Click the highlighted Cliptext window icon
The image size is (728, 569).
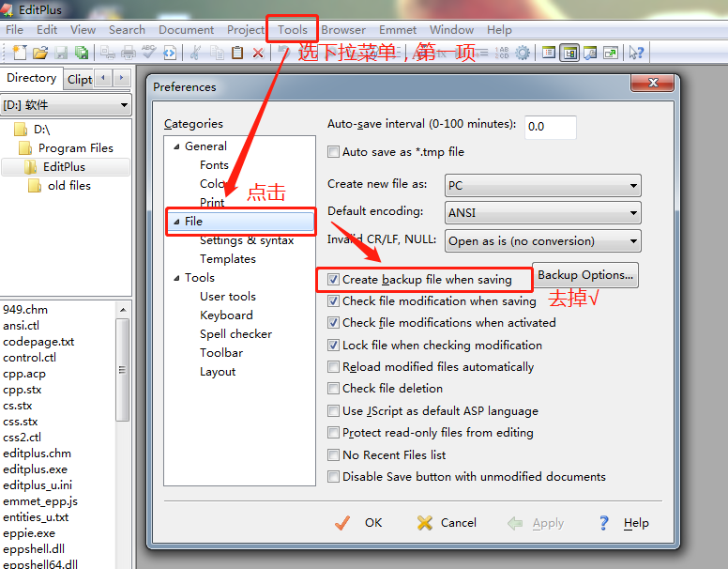tap(569, 53)
